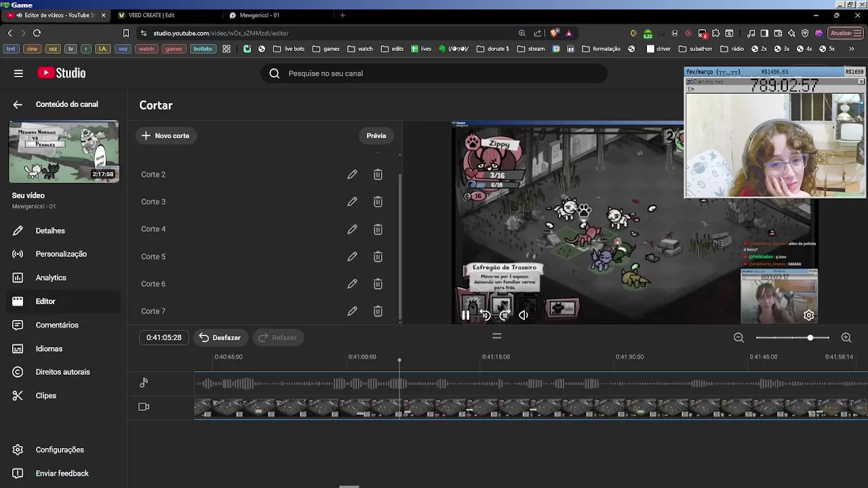This screenshot has height=488, width=868.
Task: Mute the video preview volume
Action: point(524,315)
